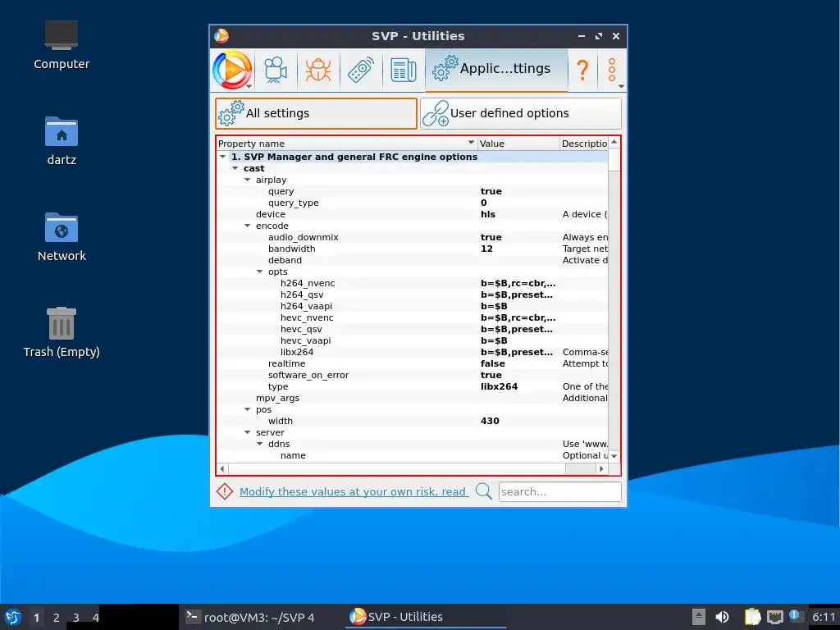Click the false value of realtime
Screen dimensions: 840x630
pos(492,363)
